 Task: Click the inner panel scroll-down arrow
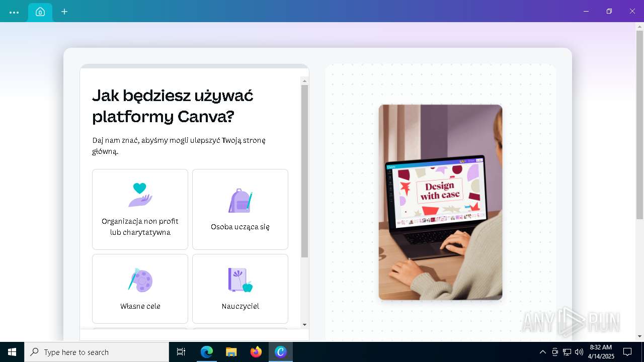pyautogui.click(x=304, y=325)
